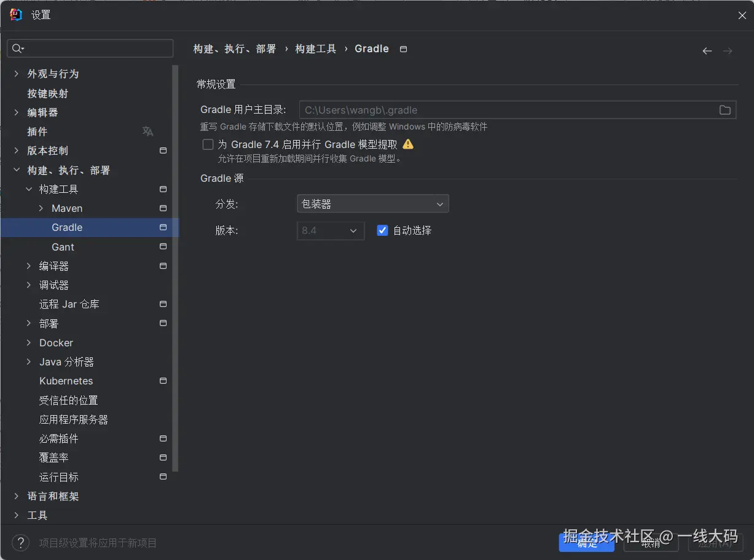Viewport: 754px width, 560px height.
Task: Click the IntelliJ IDEA logo in title bar
Action: [x=16, y=15]
